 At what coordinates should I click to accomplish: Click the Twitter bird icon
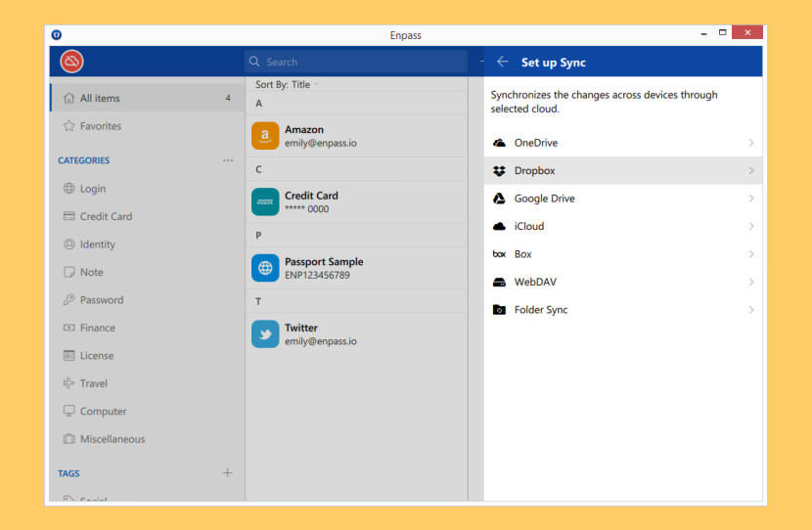tap(265, 334)
